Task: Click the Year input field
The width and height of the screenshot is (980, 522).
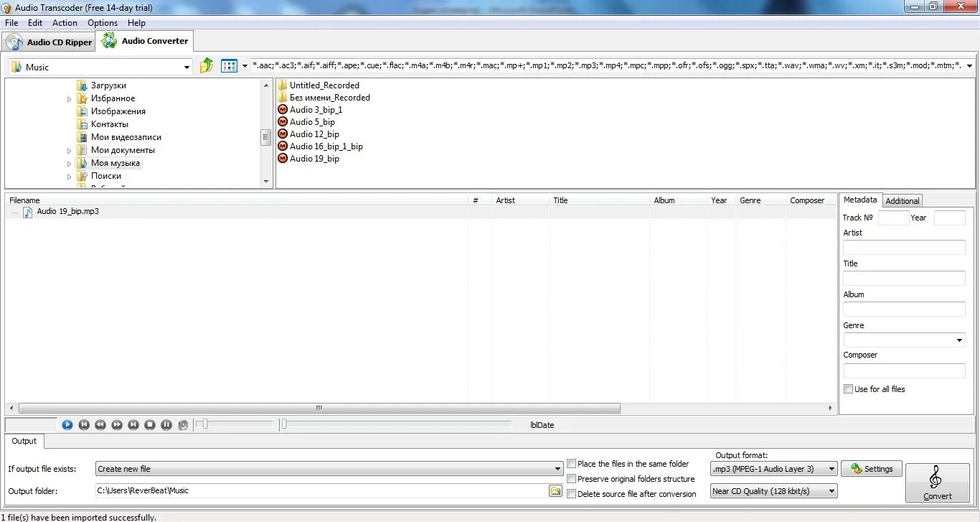Action: point(950,218)
